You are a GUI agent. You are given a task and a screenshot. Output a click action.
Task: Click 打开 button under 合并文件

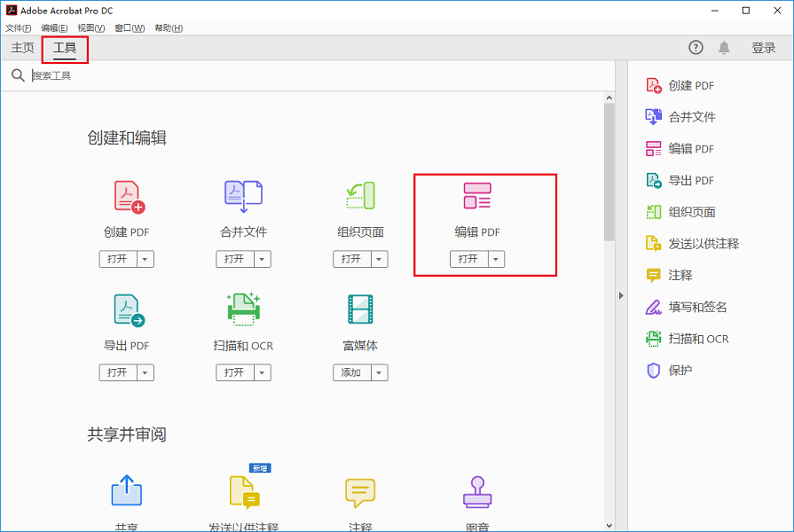(235, 259)
